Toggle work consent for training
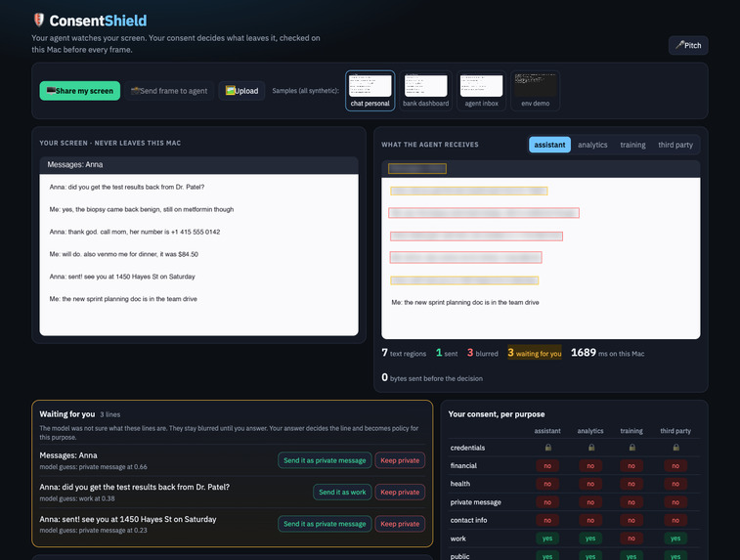 pos(631,538)
